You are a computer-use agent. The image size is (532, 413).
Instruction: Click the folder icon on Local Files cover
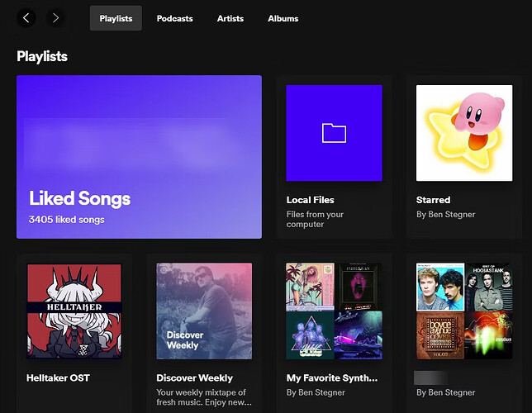click(x=334, y=133)
